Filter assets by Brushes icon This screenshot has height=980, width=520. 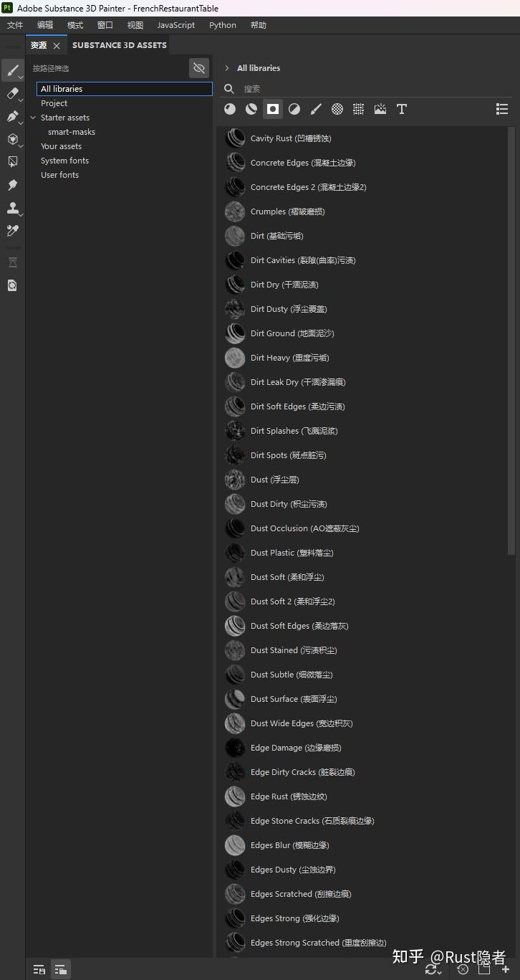(x=316, y=109)
